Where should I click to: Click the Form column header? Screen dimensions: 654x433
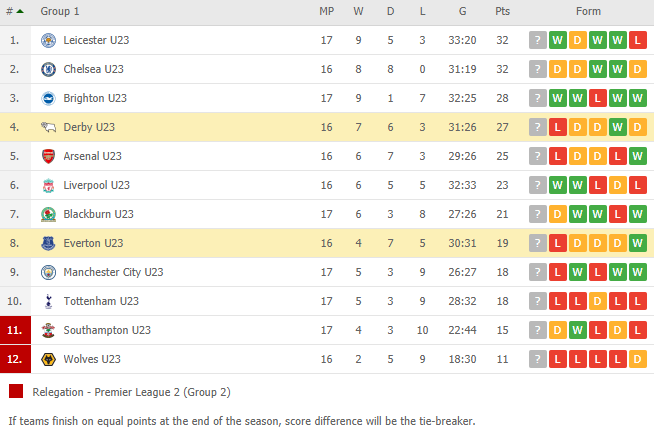tap(588, 12)
